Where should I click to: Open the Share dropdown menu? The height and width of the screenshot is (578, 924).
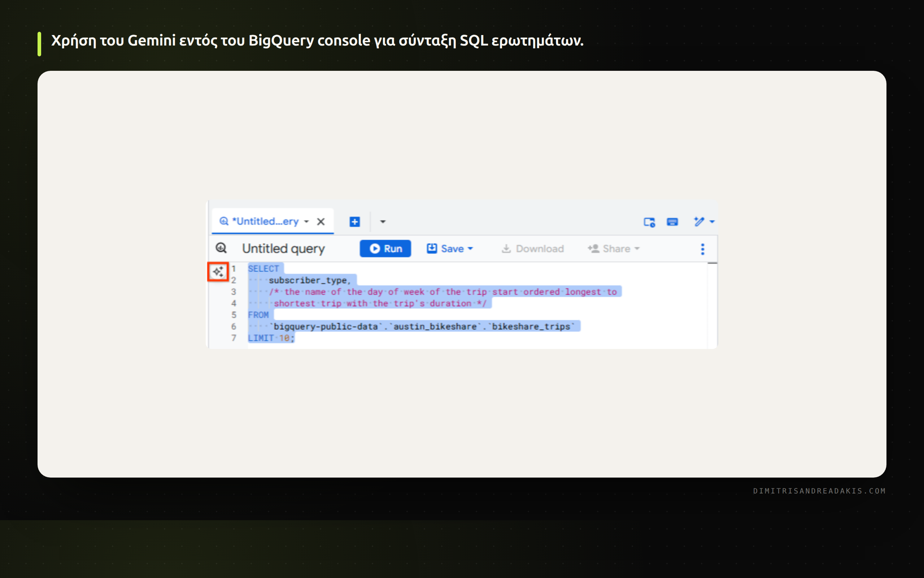pyautogui.click(x=614, y=249)
